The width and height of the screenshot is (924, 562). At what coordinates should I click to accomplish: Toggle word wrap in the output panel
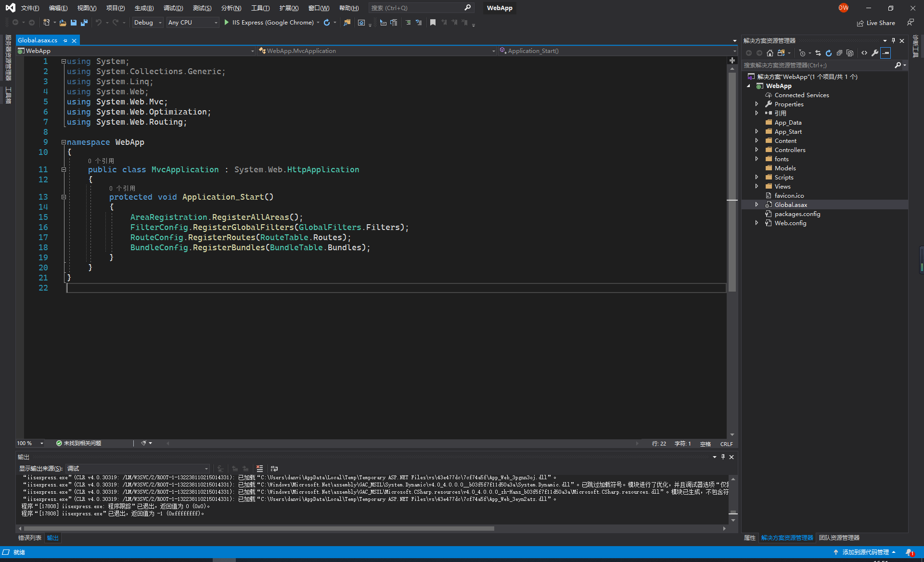274,468
